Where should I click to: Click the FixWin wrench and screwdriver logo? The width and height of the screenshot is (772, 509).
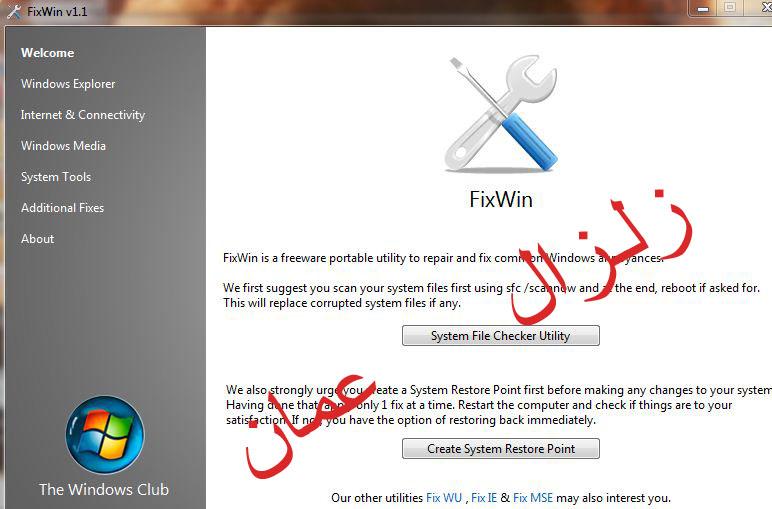[502, 114]
